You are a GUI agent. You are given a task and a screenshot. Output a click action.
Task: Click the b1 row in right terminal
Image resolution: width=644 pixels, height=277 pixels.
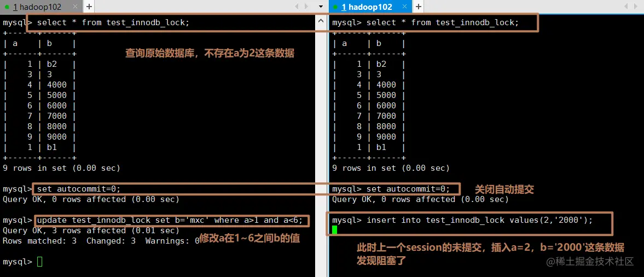click(x=369, y=148)
